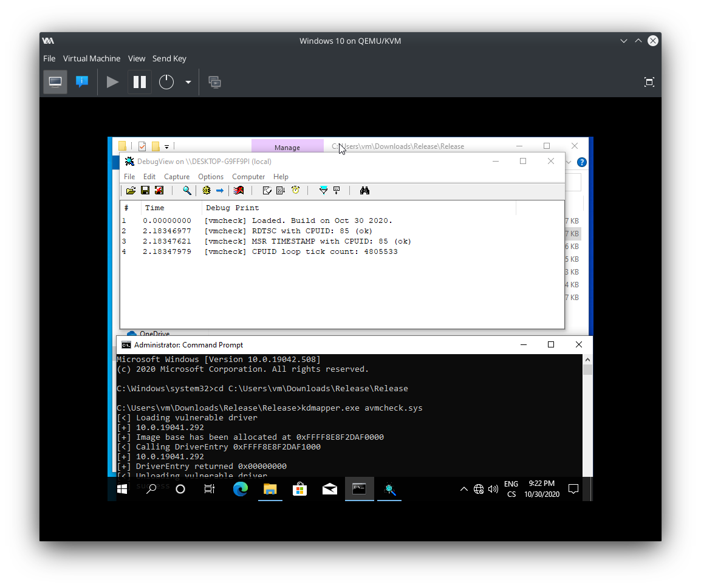The image size is (701, 588).
Task: Open the DebugView Options menu
Action: click(211, 177)
